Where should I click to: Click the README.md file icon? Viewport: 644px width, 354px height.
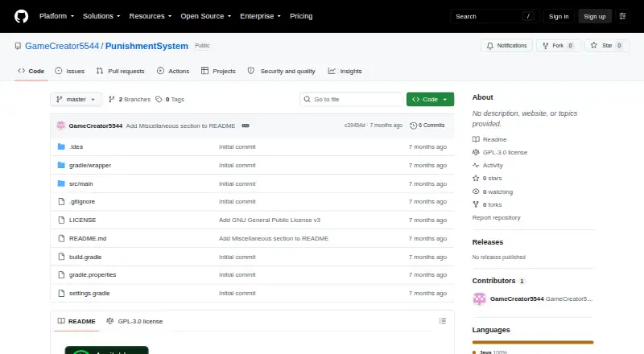(61, 238)
